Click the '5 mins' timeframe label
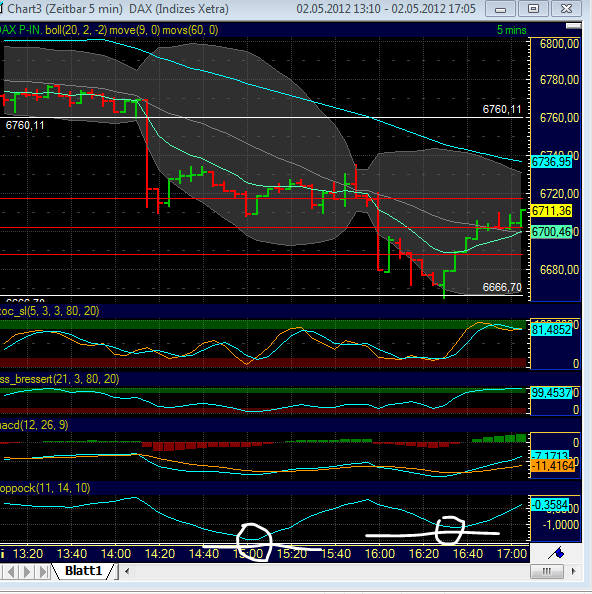The width and height of the screenshot is (592, 594). pyautogui.click(x=511, y=30)
